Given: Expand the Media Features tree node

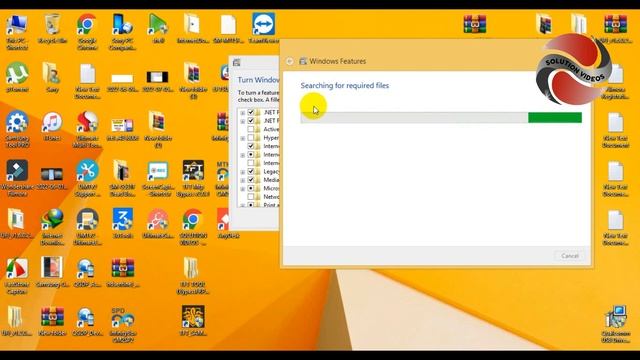Looking at the screenshot, I should [242, 180].
